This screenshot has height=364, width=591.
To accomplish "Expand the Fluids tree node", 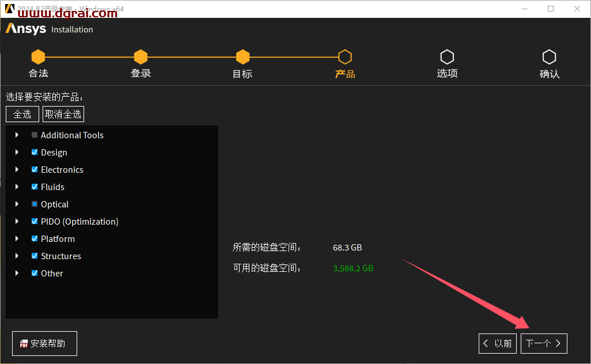I will tap(17, 187).
